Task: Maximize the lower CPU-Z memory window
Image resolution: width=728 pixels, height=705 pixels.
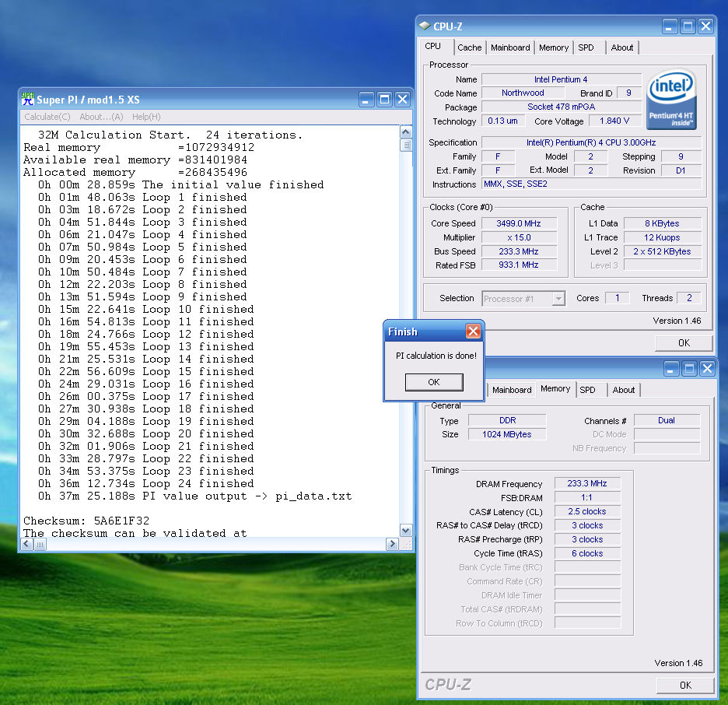Action: (689, 369)
